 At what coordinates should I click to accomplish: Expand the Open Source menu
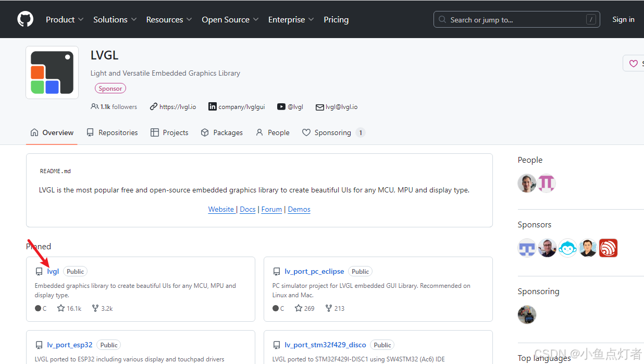230,19
